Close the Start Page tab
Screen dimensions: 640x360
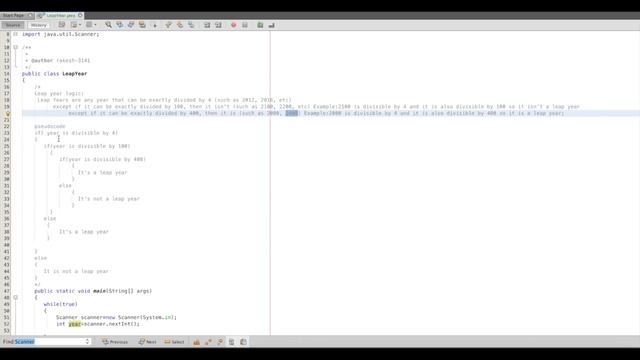pos(30,16)
